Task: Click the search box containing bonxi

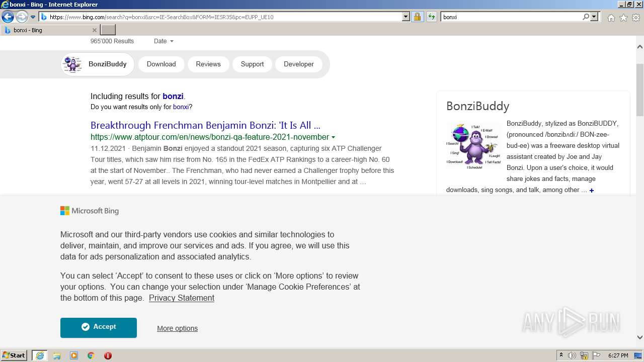Action: pyautogui.click(x=511, y=17)
